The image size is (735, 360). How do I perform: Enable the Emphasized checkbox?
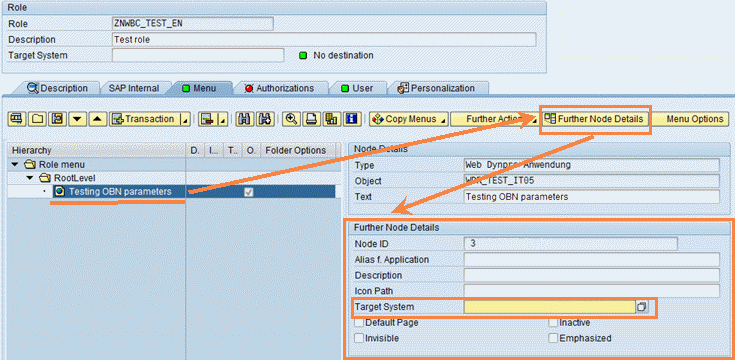tap(553, 338)
